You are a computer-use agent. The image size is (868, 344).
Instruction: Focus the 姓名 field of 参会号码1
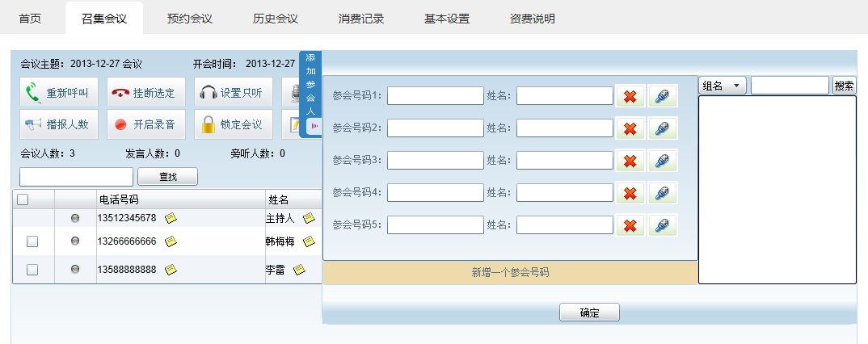click(x=565, y=95)
